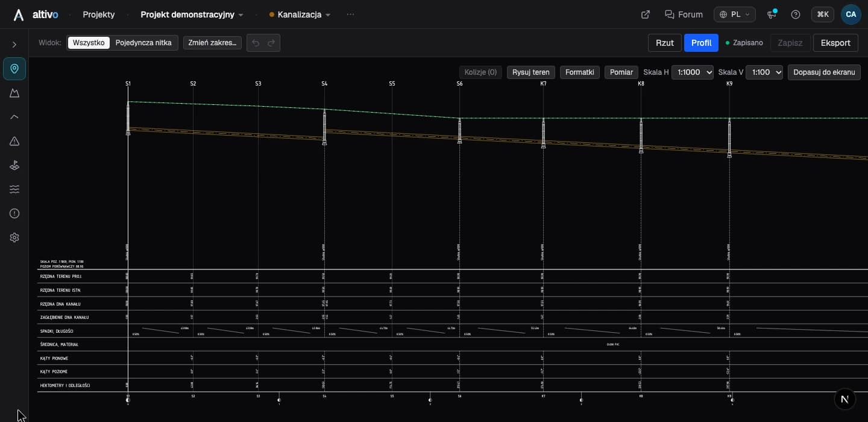Click the Zmień zakres... button
Viewport: 868px width, 422px height.
(x=212, y=43)
